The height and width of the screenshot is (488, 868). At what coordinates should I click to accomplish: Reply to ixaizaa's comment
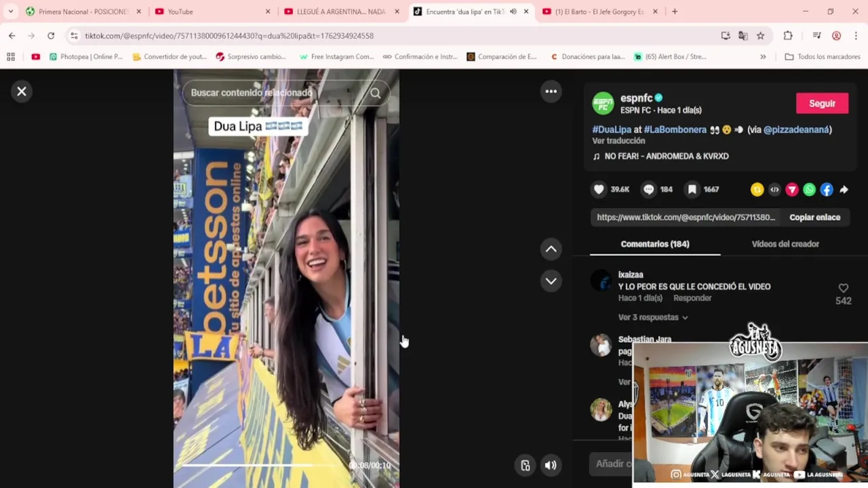[692, 298]
